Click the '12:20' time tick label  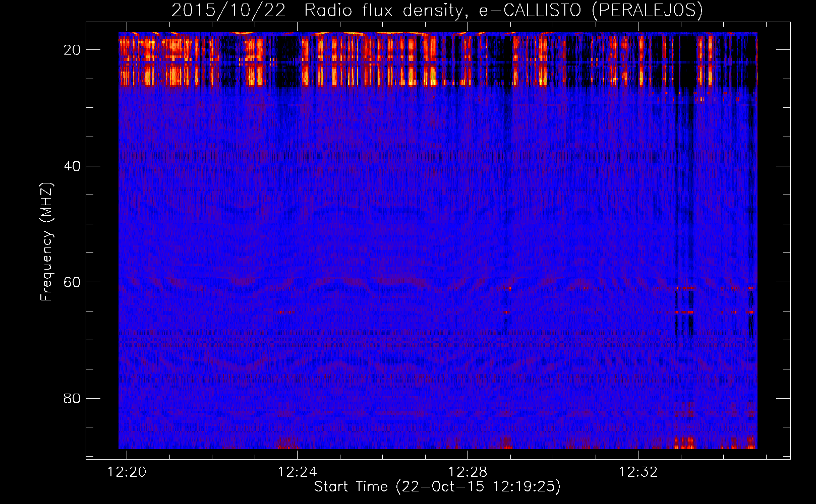127,472
